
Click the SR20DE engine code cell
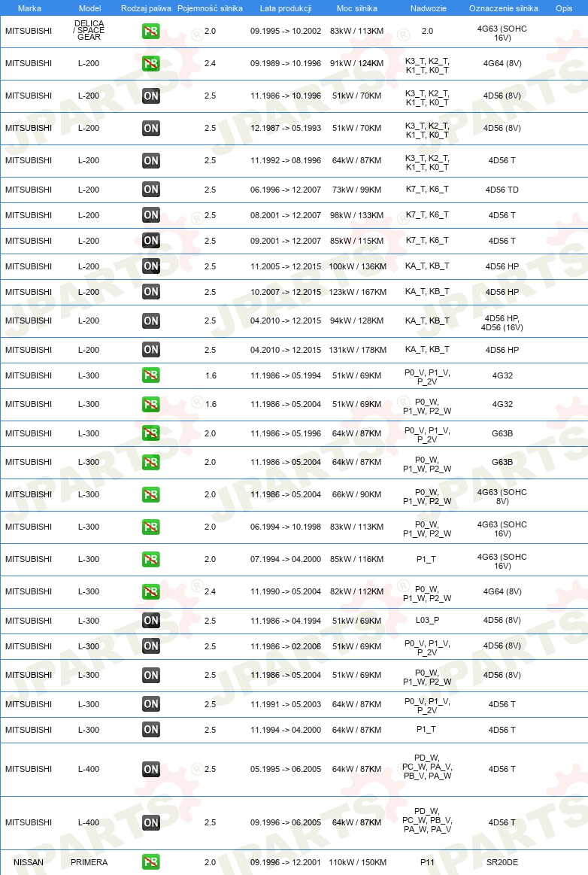coord(502,862)
